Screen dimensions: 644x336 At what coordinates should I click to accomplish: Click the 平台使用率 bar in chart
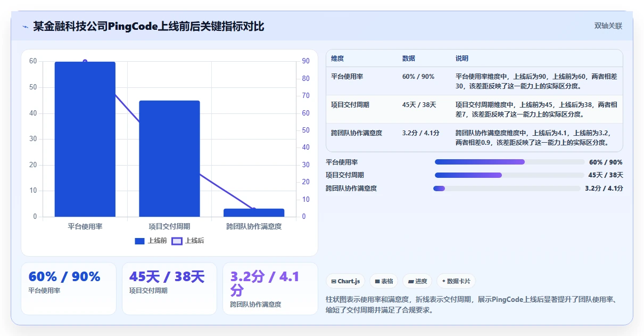(85, 139)
